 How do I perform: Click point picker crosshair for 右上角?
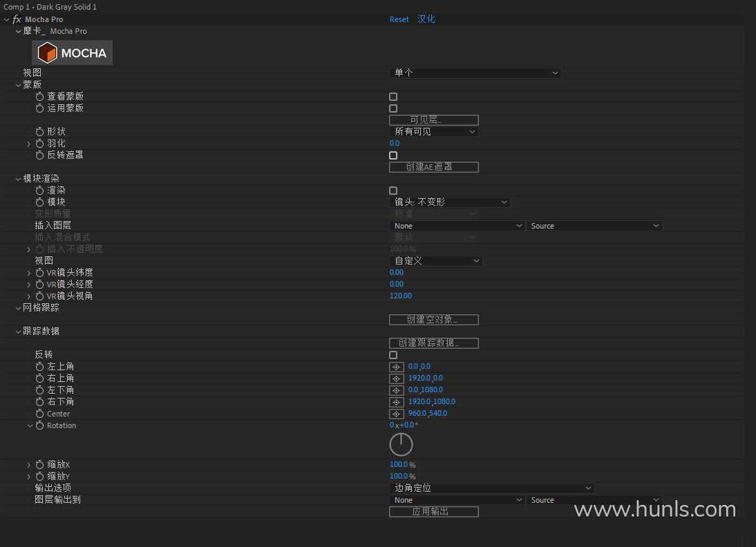click(397, 378)
